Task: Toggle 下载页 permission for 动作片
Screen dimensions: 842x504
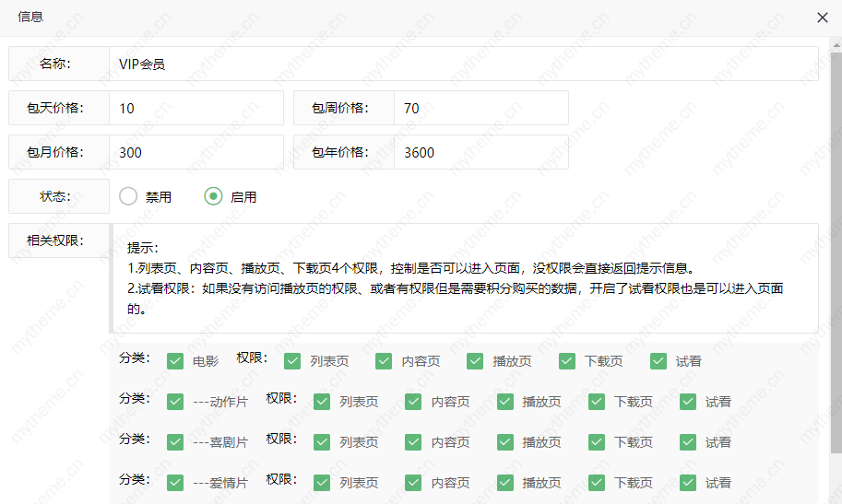Action: tap(598, 402)
